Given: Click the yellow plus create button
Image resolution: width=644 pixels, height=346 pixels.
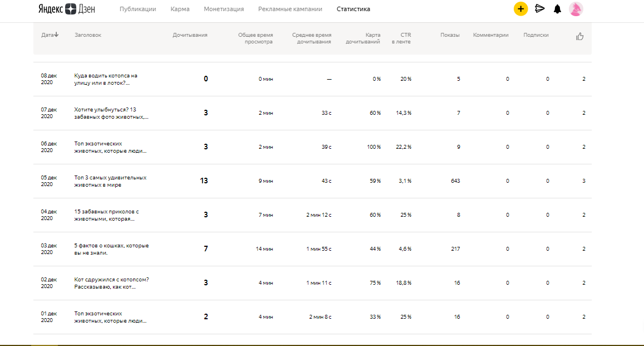Looking at the screenshot, I should pyautogui.click(x=520, y=9).
